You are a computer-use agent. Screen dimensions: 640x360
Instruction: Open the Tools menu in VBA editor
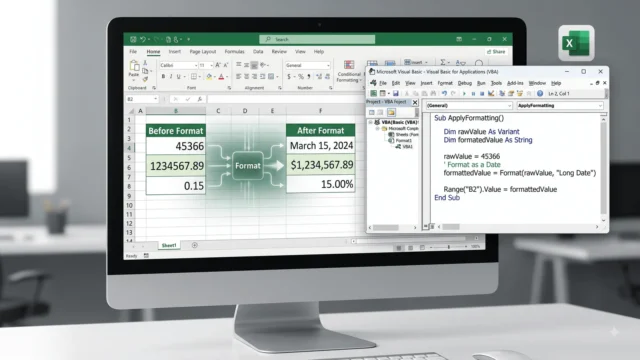click(x=496, y=83)
